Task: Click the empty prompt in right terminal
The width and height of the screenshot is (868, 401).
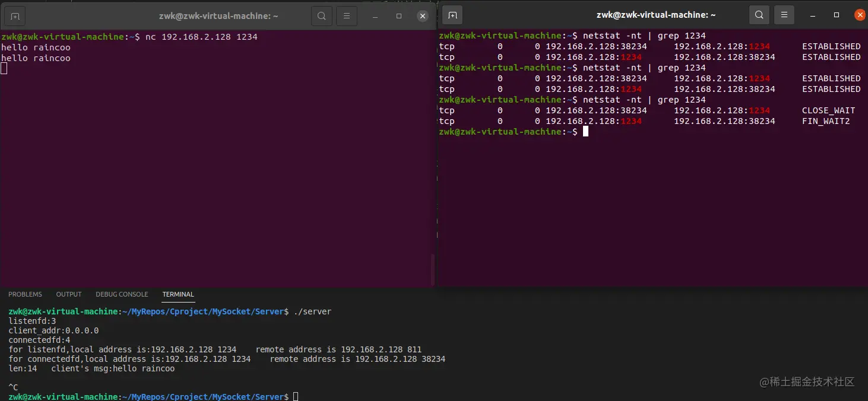Action: tap(514, 132)
